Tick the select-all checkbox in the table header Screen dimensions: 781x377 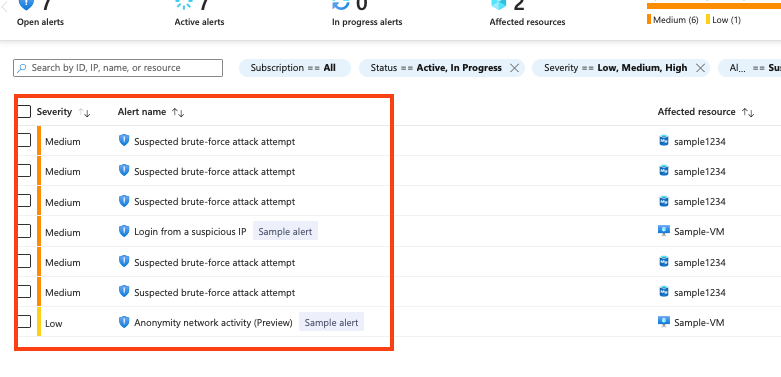pos(24,112)
